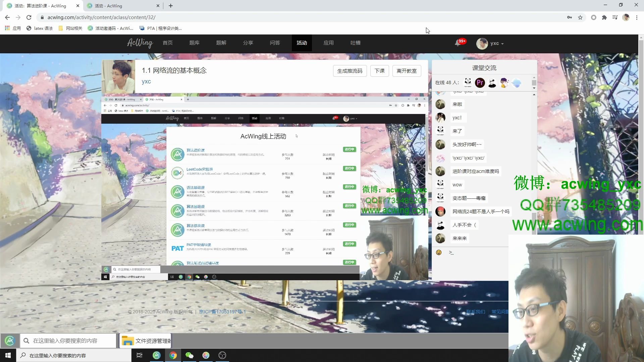Screen dimensions: 644x362
Task: Reload the page with refresh icon
Action: click(29, 17)
